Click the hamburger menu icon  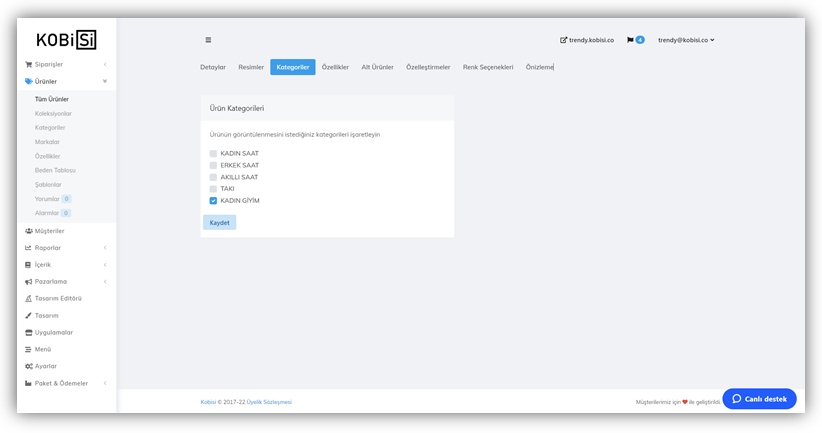coord(208,40)
